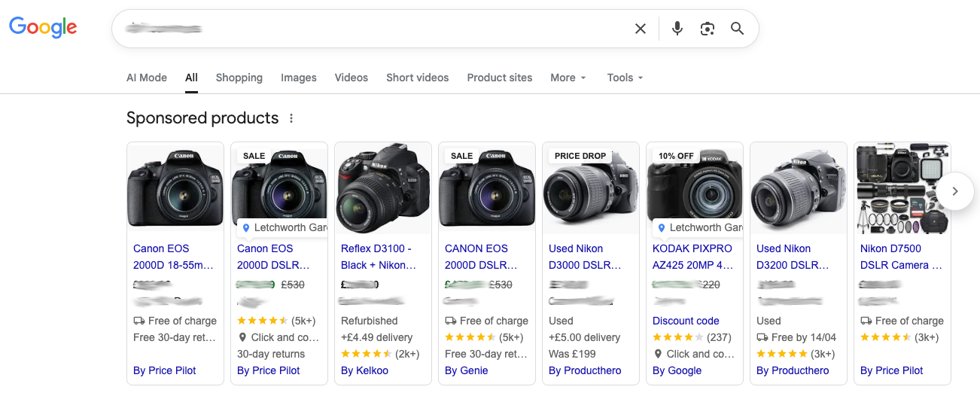Viewport: 980px width, 402px height.
Task: Start voice search with microphone icon
Action: 677,29
